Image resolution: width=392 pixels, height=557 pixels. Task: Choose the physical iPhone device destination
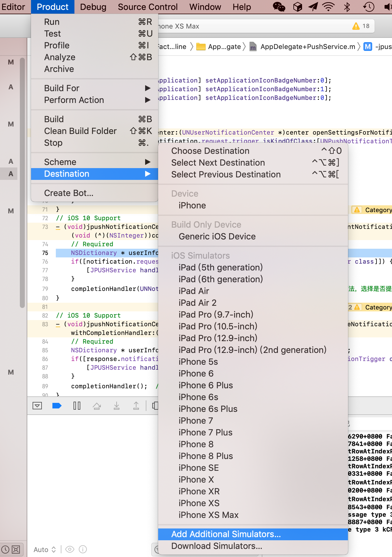tap(253, 205)
